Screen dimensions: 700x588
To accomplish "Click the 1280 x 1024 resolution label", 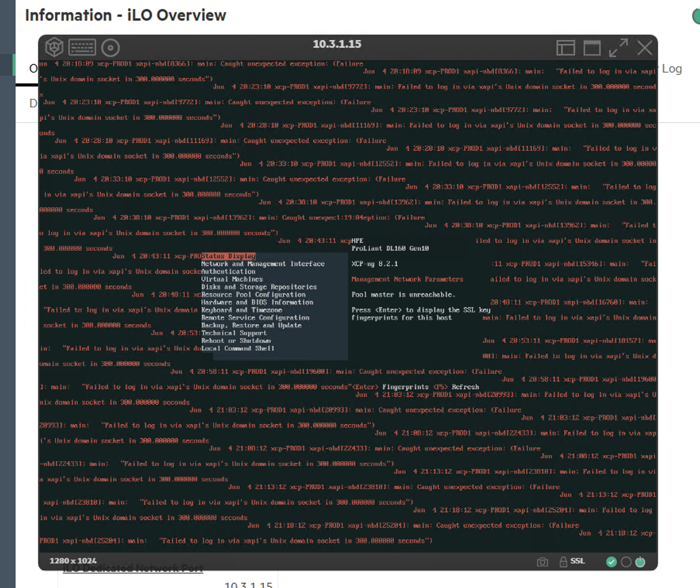I will click(73, 561).
